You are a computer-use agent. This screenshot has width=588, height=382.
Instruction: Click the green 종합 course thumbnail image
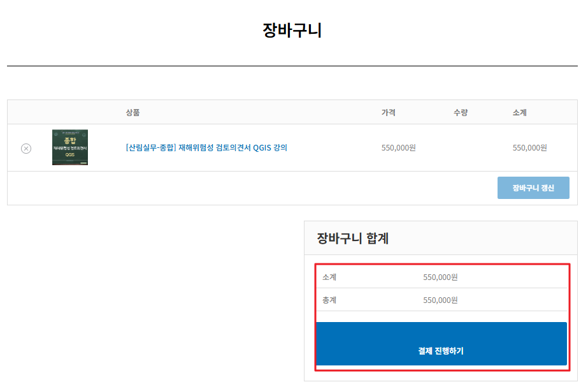click(70, 147)
